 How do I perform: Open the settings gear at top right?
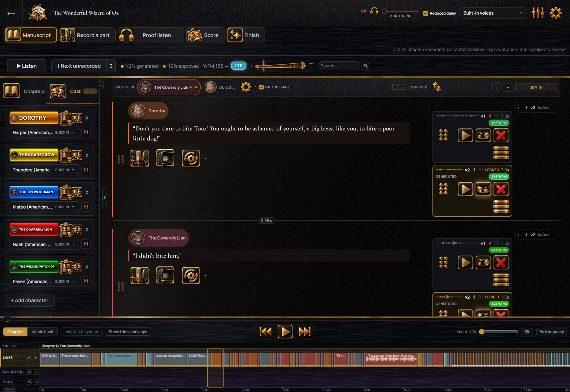[556, 13]
